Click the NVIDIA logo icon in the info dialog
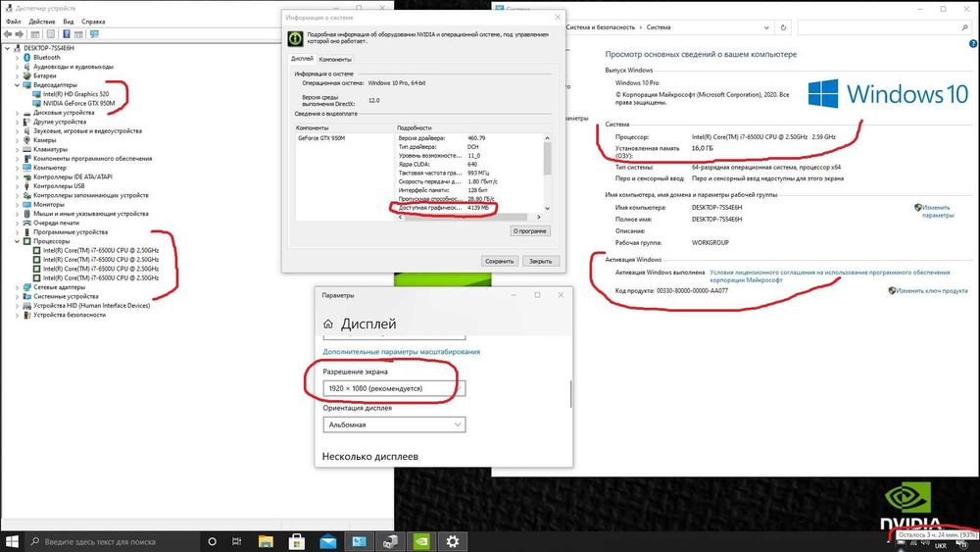The image size is (980, 552). tap(295, 39)
